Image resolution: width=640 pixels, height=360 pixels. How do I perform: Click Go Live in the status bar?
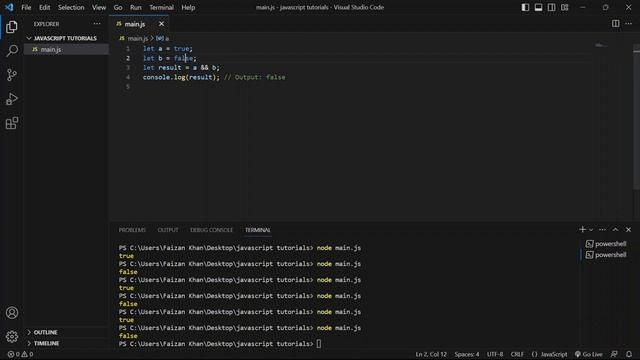(x=589, y=354)
